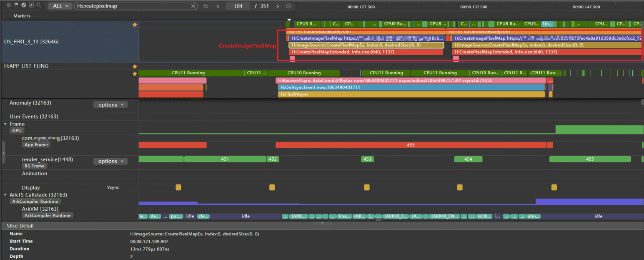Click green RS Frame 453 block

[367, 159]
